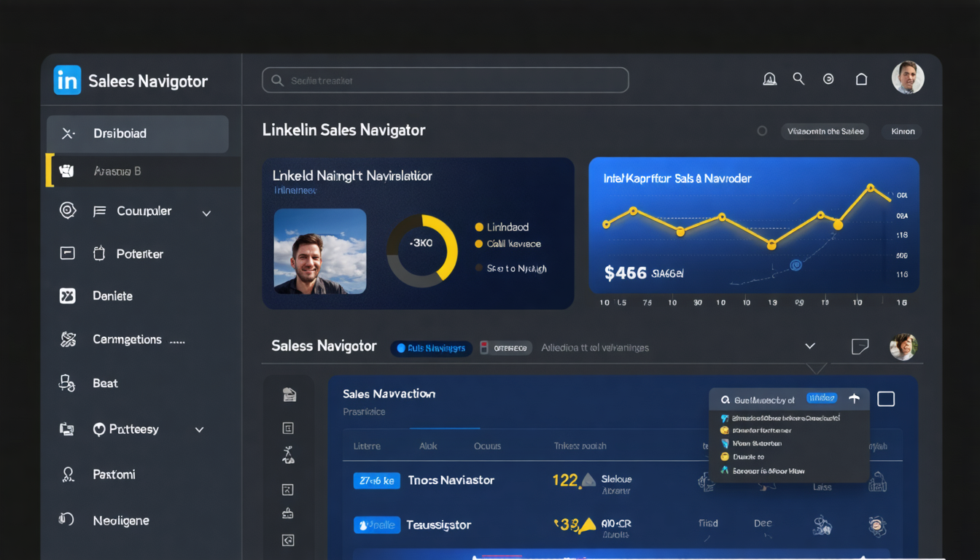Click the note icon beside the Saless Navigotor avatar
The width and height of the screenshot is (980, 560).
coord(860,346)
